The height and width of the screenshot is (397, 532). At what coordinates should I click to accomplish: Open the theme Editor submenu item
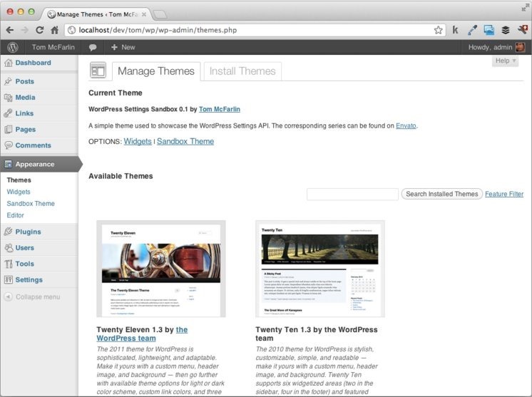15,215
